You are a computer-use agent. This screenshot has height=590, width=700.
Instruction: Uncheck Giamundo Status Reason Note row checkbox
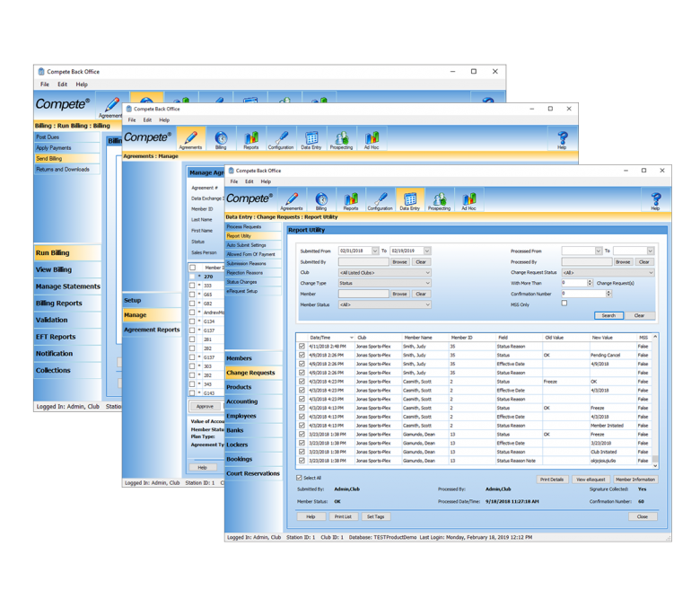click(302, 461)
